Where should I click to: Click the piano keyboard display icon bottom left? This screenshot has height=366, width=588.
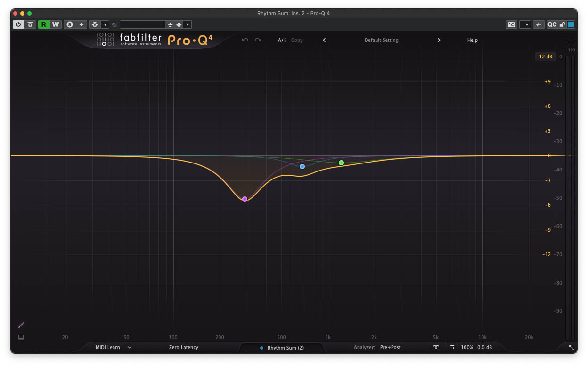click(21, 337)
